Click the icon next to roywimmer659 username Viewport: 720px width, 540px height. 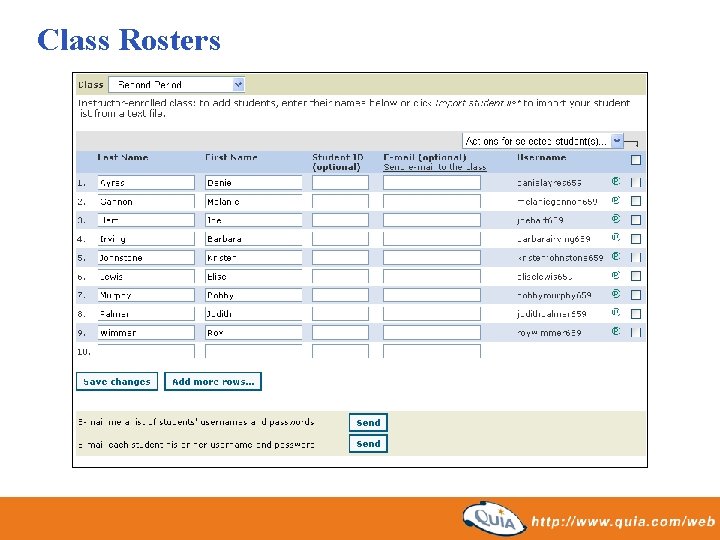[616, 331]
